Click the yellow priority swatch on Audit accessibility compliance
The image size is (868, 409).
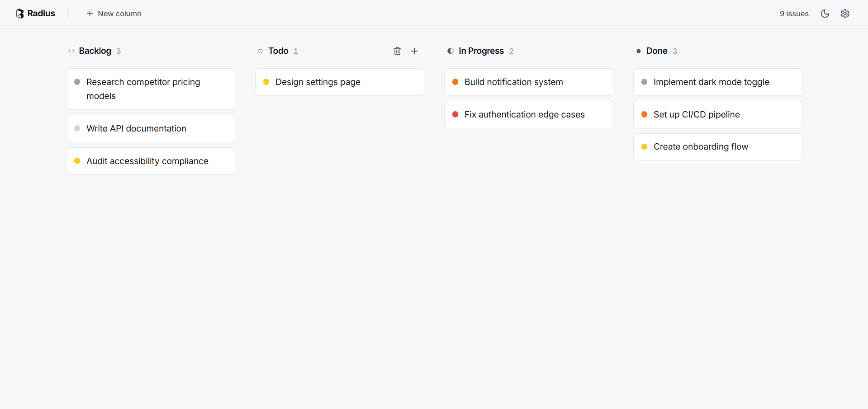tap(77, 161)
